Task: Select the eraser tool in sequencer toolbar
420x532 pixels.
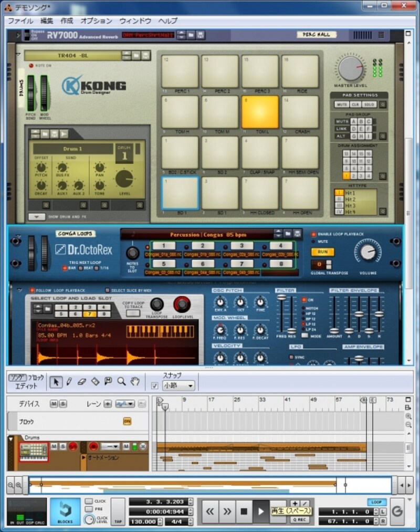Action: pos(81,382)
